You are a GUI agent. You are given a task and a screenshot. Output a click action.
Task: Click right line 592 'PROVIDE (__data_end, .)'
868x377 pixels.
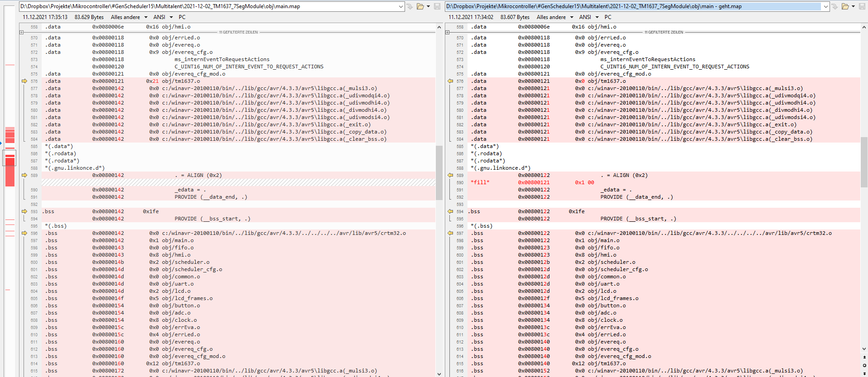(x=637, y=197)
